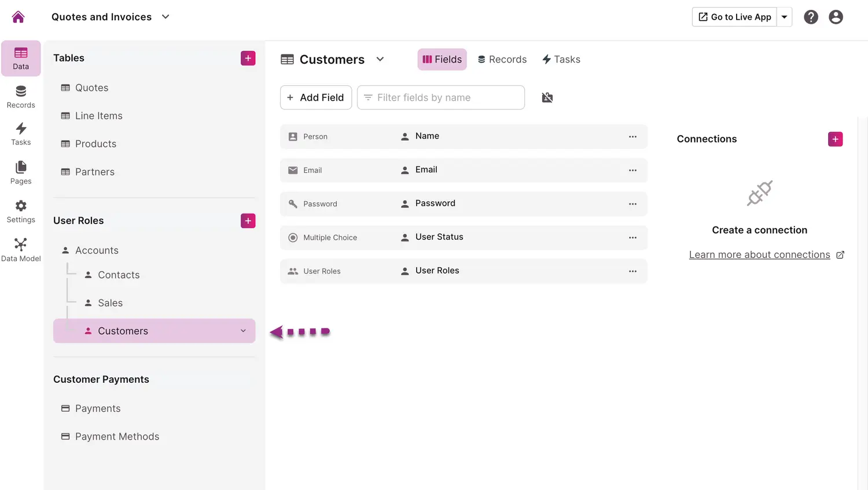
Task: Open Tasks from the left sidebar
Action: pyautogui.click(x=21, y=134)
